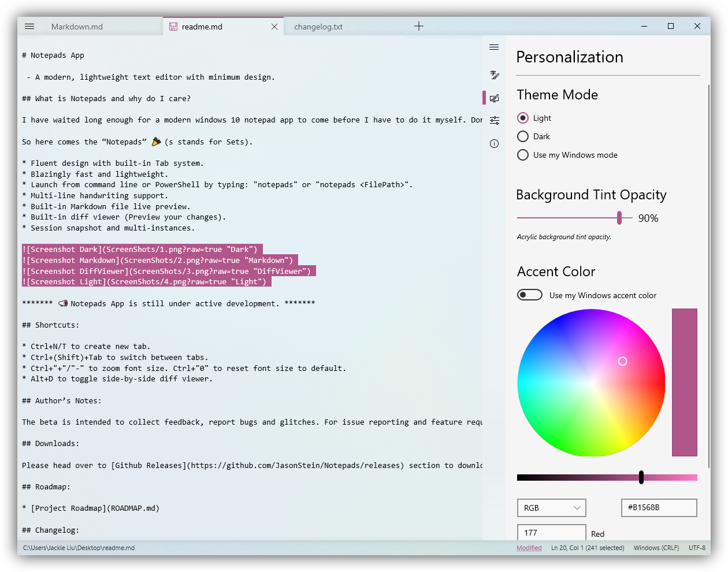This screenshot has height=572, width=728.
Task: Click the 90% opacity value
Action: pos(648,218)
